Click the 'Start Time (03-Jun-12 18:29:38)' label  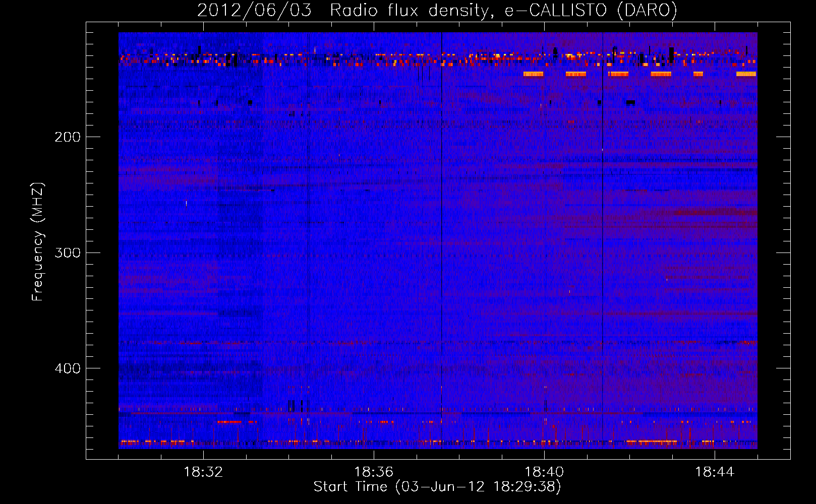[437, 487]
